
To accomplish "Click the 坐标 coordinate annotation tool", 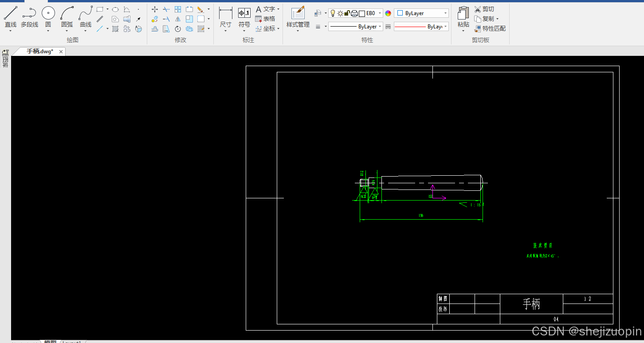I will 265,28.
